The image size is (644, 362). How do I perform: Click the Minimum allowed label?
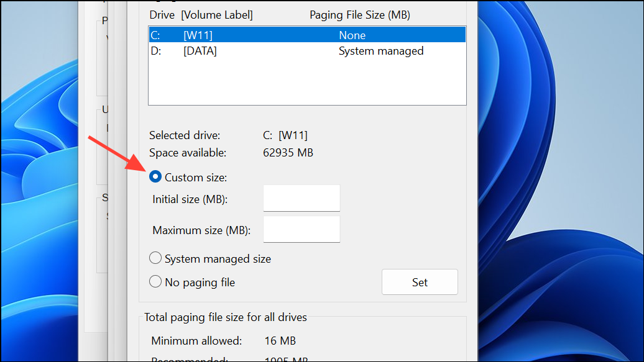[x=196, y=341]
